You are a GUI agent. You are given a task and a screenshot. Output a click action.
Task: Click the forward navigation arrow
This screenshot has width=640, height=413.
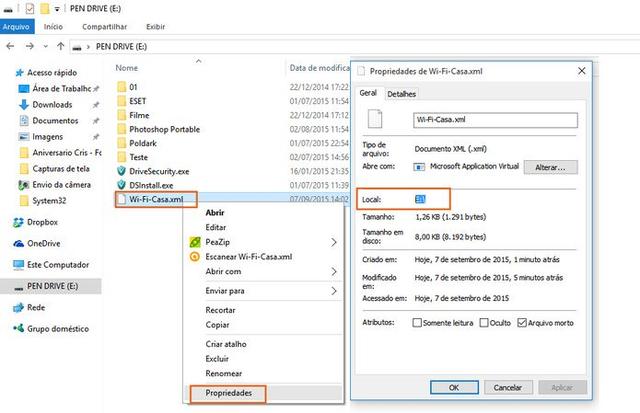click(29, 46)
